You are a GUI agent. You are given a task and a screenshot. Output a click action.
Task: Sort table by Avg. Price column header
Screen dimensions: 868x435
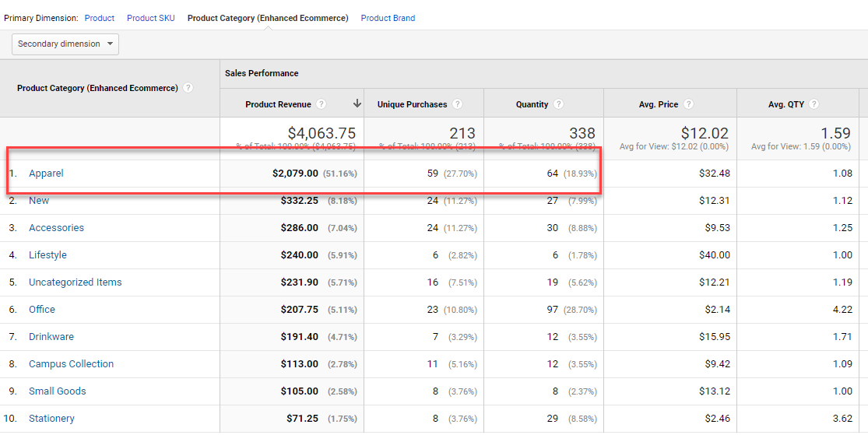658,104
